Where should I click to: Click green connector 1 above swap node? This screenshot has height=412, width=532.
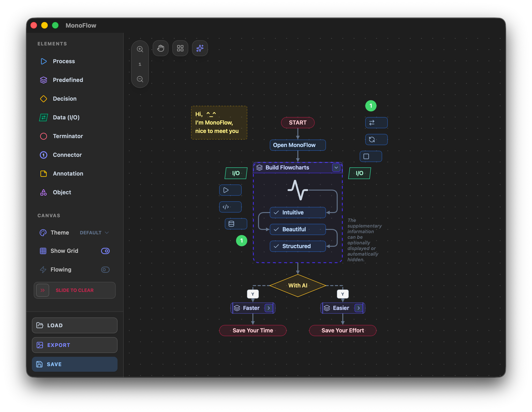(x=371, y=106)
